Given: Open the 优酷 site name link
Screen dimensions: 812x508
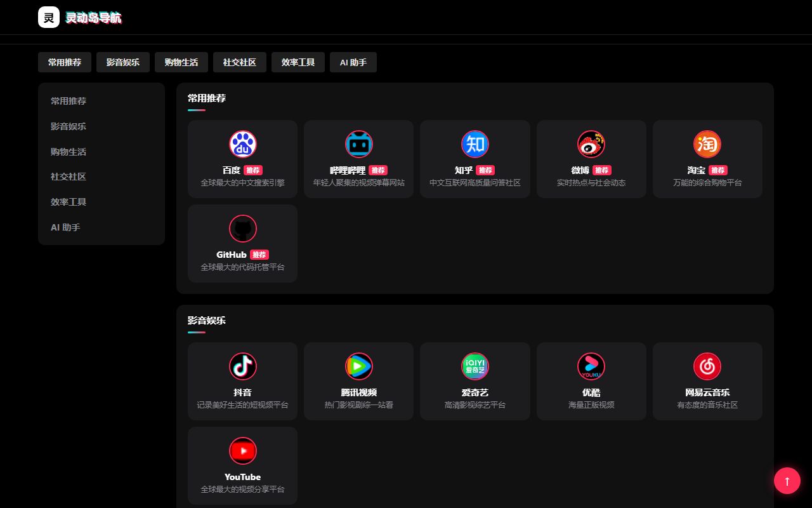Looking at the screenshot, I should click(x=591, y=392).
